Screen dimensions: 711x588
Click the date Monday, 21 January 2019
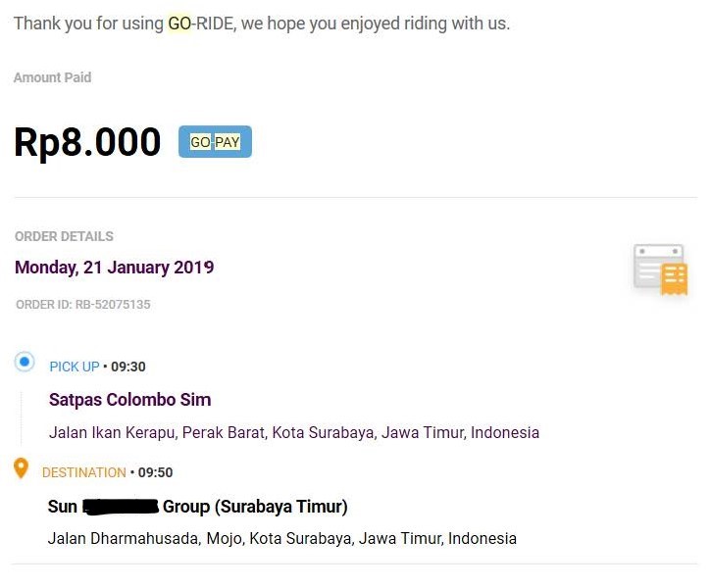pos(114,268)
